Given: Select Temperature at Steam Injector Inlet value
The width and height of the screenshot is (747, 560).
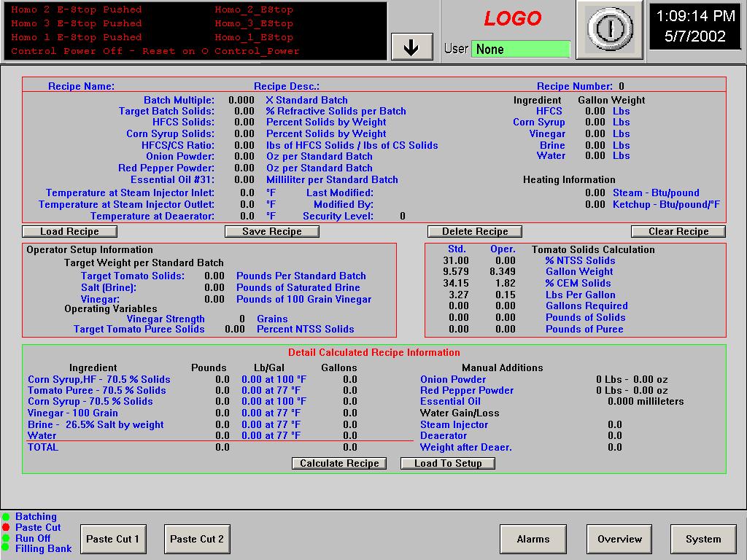Looking at the screenshot, I should (247, 192).
